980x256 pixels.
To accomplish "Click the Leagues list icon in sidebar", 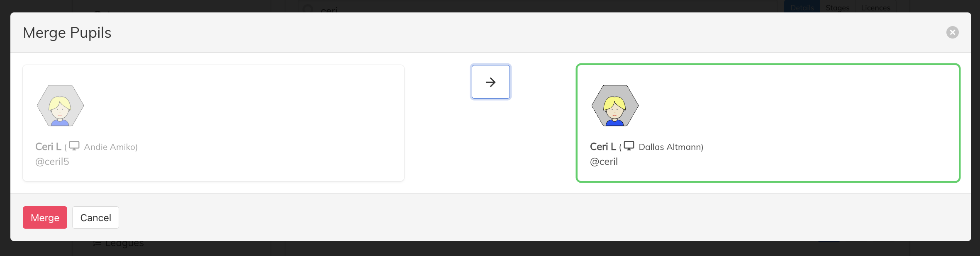I will [97, 244].
